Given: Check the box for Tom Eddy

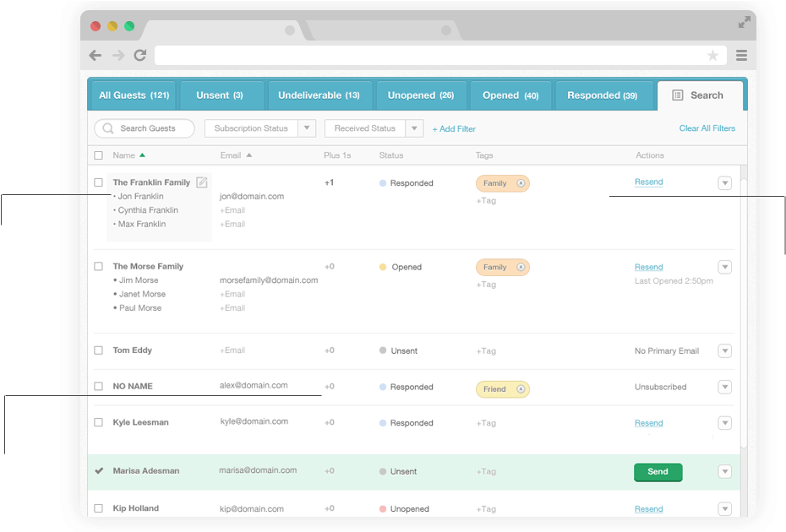Looking at the screenshot, I should [x=99, y=350].
